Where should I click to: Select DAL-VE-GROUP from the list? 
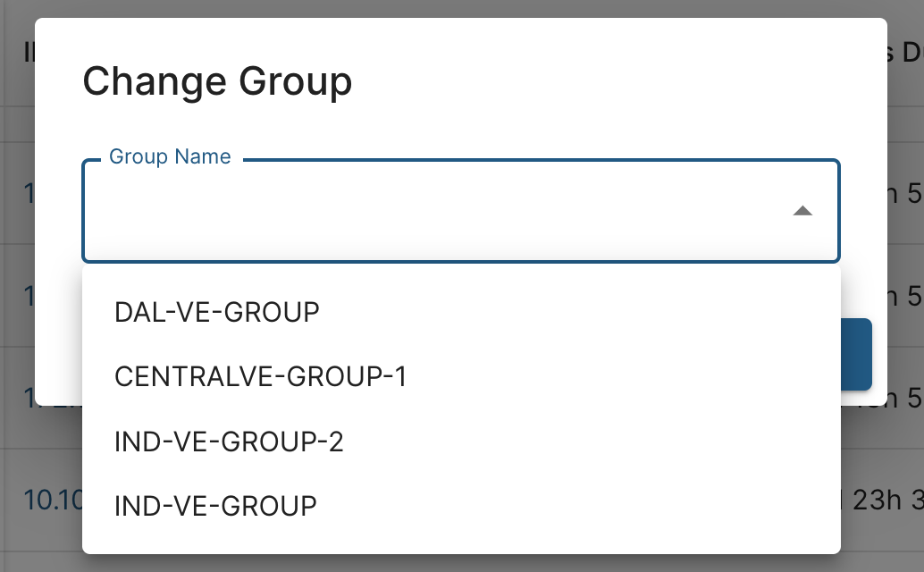click(217, 312)
